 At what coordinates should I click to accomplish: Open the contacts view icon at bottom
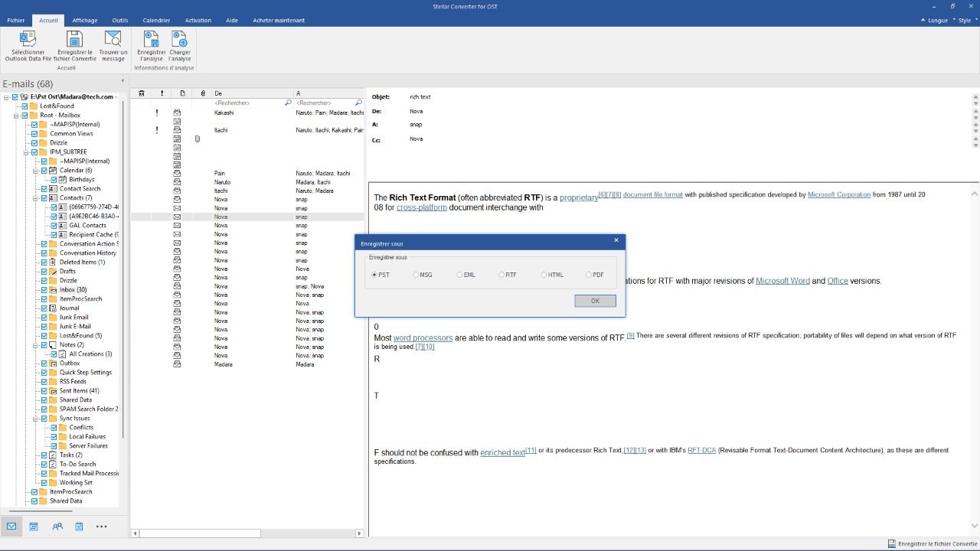point(57,527)
